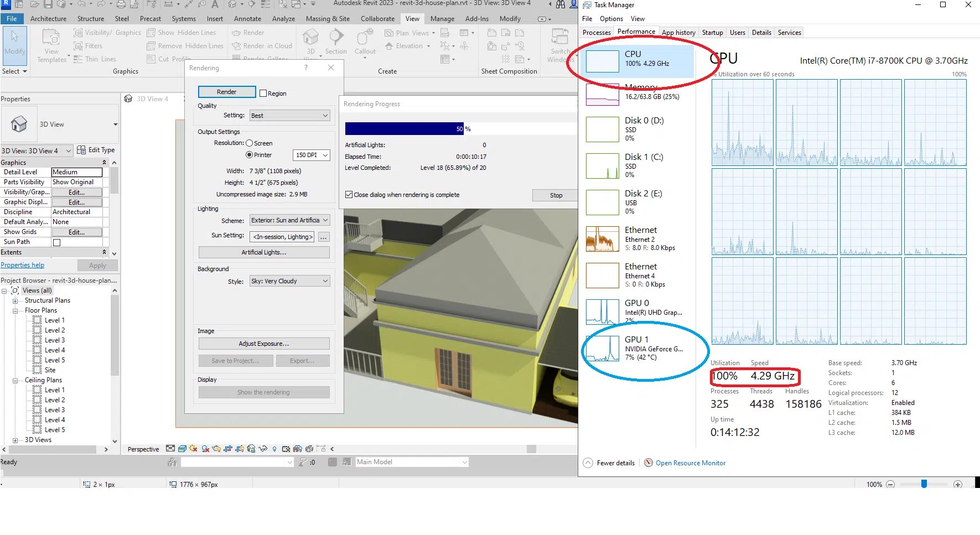Open the Annotate ribbon tab

pos(247,18)
